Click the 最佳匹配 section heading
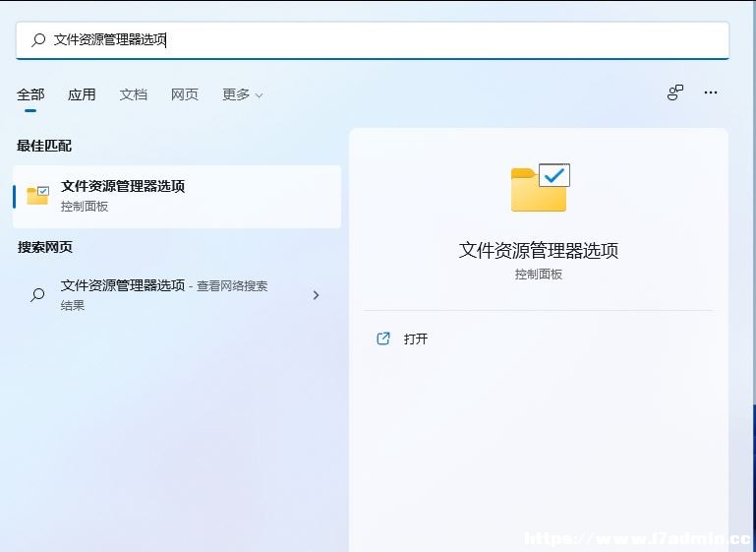756x552 pixels. [x=44, y=146]
